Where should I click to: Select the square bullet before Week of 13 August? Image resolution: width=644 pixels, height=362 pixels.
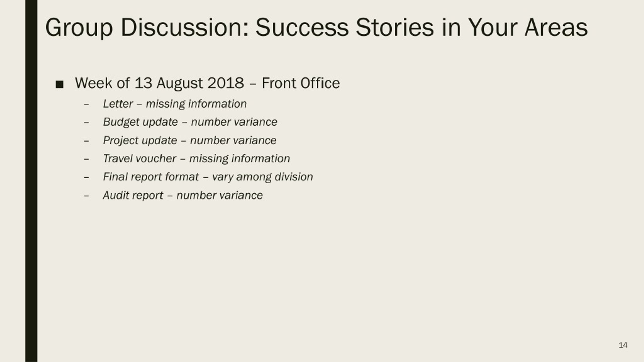60,84
